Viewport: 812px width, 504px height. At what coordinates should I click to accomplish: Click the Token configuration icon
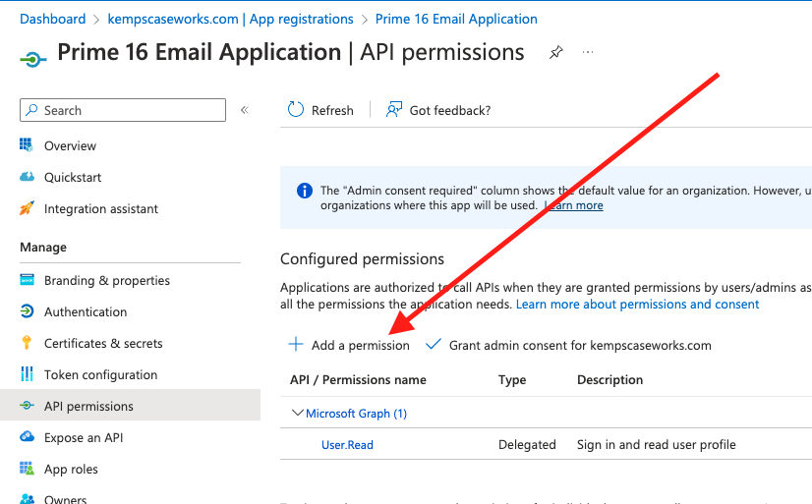click(x=27, y=374)
